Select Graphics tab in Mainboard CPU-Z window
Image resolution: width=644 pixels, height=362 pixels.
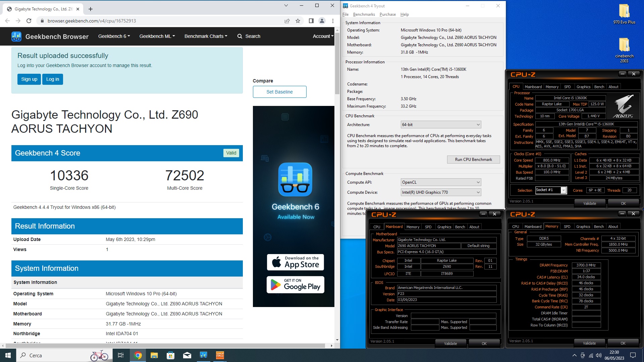click(444, 227)
